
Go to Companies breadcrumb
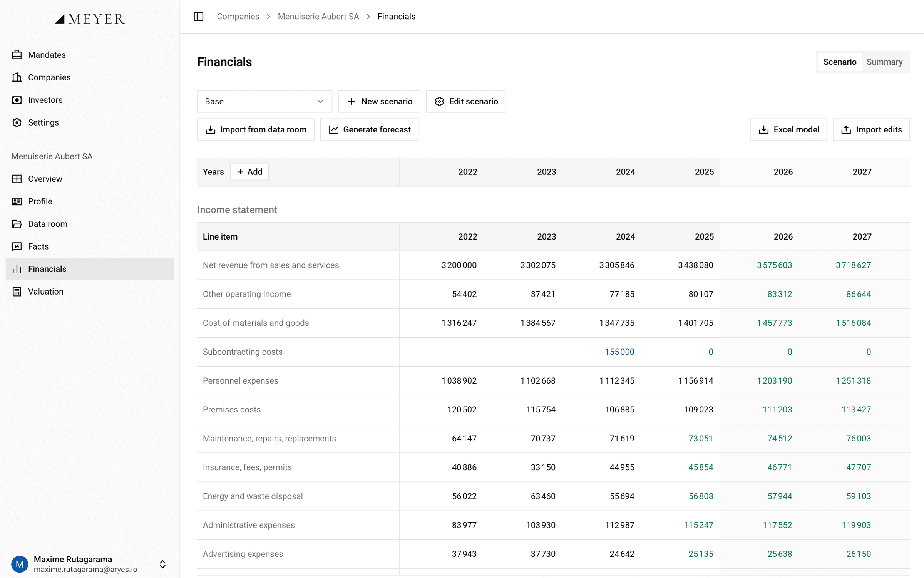point(238,17)
